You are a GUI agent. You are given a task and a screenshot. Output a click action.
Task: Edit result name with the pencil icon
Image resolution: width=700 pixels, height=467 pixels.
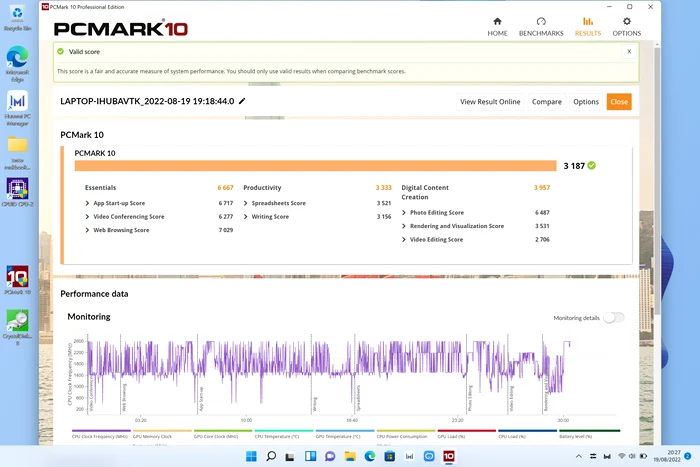pos(242,101)
